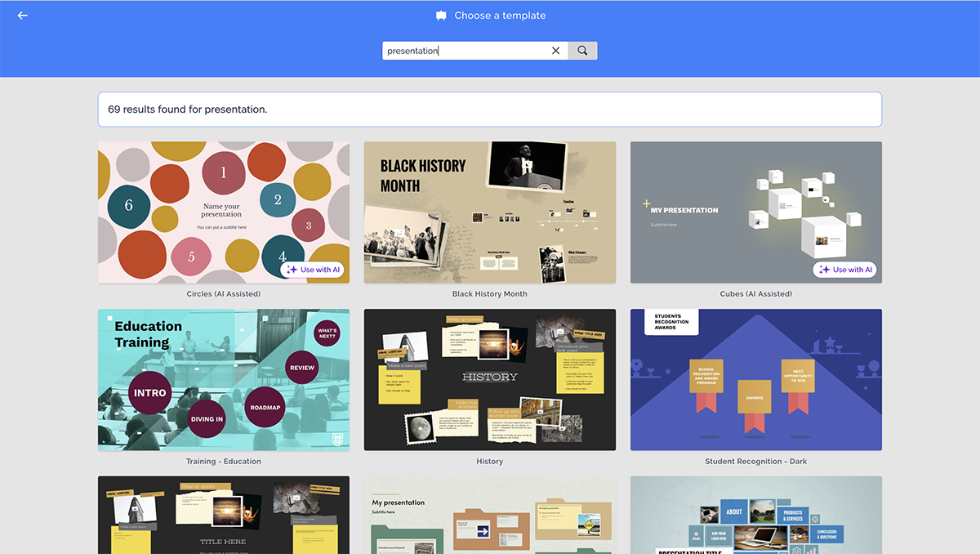Viewport: 980px width, 554px height.
Task: Click the presentation icon beside Choose a template
Action: 441,16
